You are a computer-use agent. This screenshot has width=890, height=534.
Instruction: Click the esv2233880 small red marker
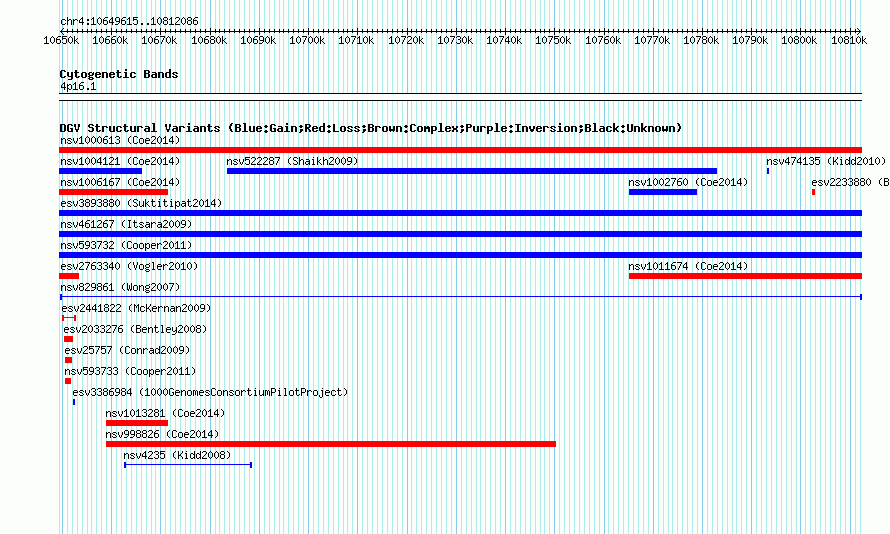pyautogui.click(x=813, y=192)
